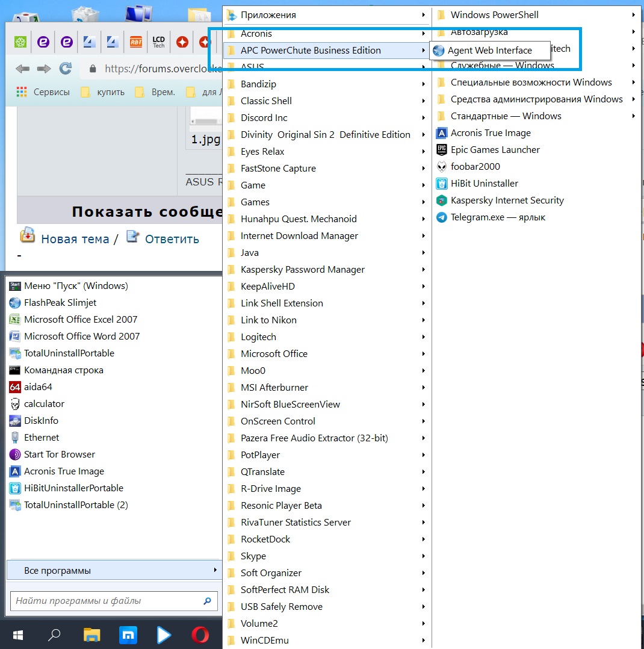Open Все программы menu item

114,570
